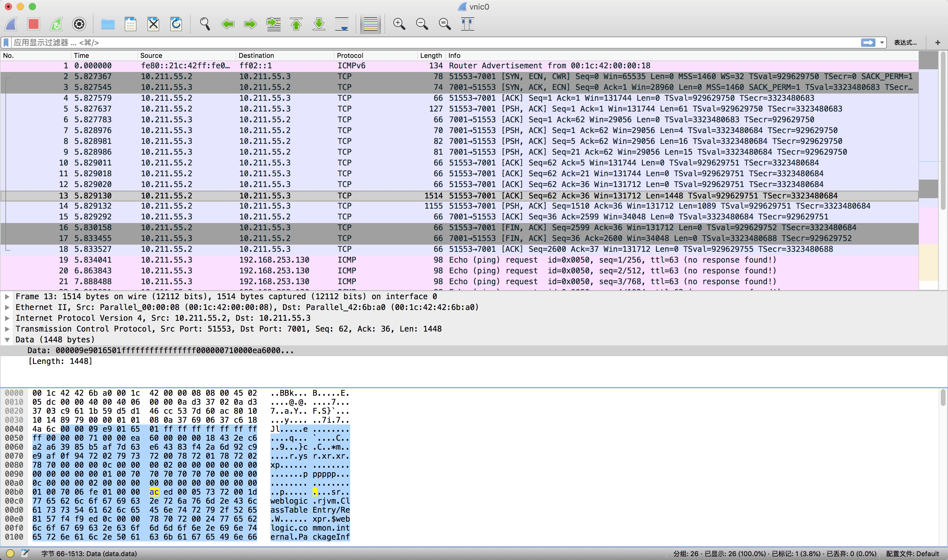Sort by Source column header

[187, 55]
